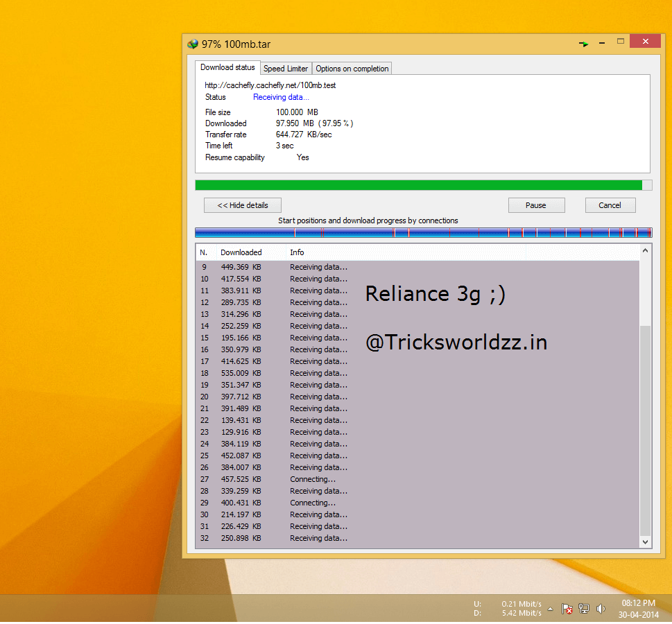672x624 pixels.
Task: Click the cachefly 100mb.test URL text
Action: pyautogui.click(x=270, y=85)
